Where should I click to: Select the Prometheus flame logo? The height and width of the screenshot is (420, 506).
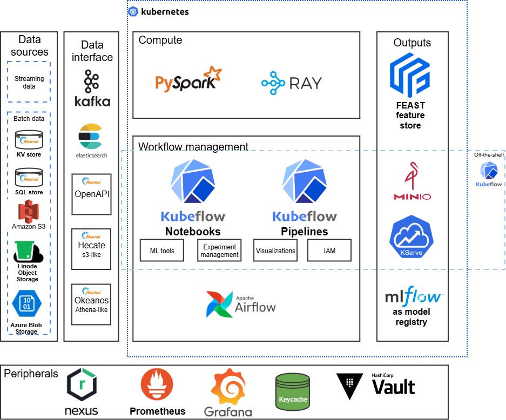click(157, 384)
